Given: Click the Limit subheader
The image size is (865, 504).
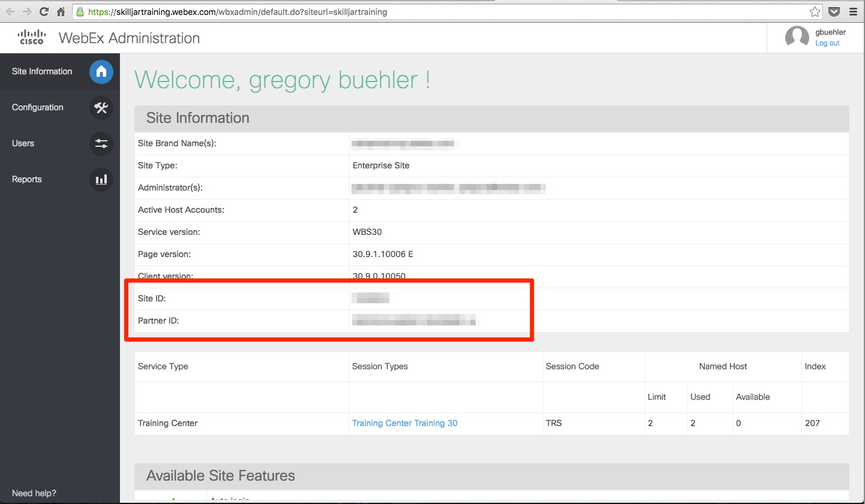Looking at the screenshot, I should (657, 397).
